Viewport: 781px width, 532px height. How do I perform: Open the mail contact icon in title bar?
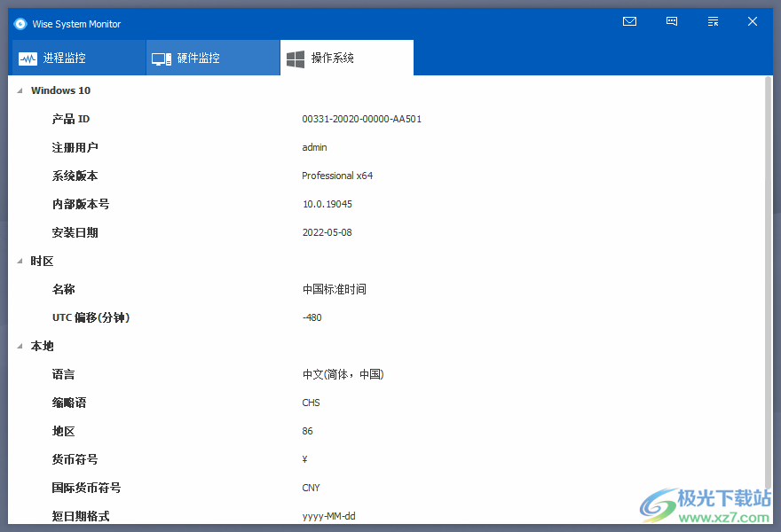coord(629,21)
